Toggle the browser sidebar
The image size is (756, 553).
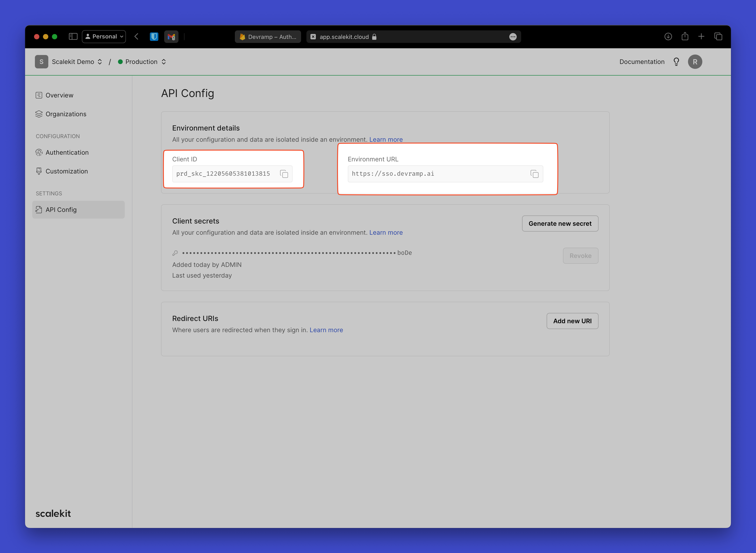coord(73,36)
